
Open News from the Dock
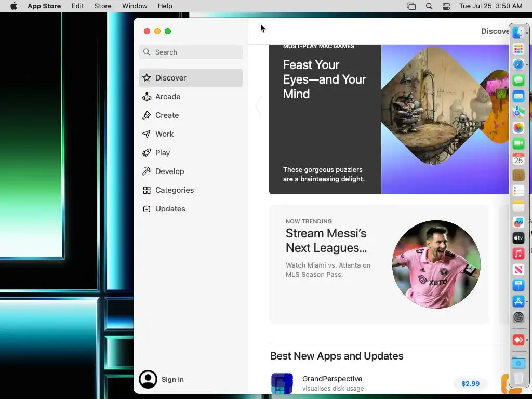click(x=518, y=270)
